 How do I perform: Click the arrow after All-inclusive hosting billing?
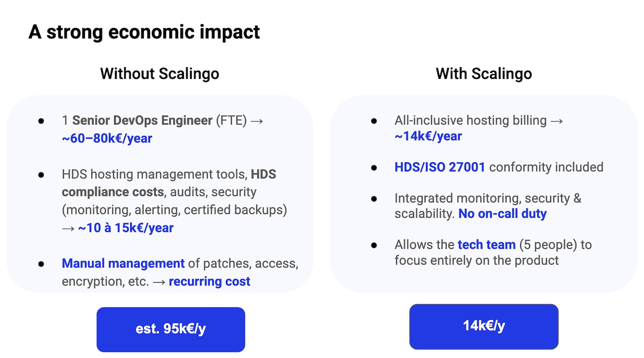pos(557,121)
